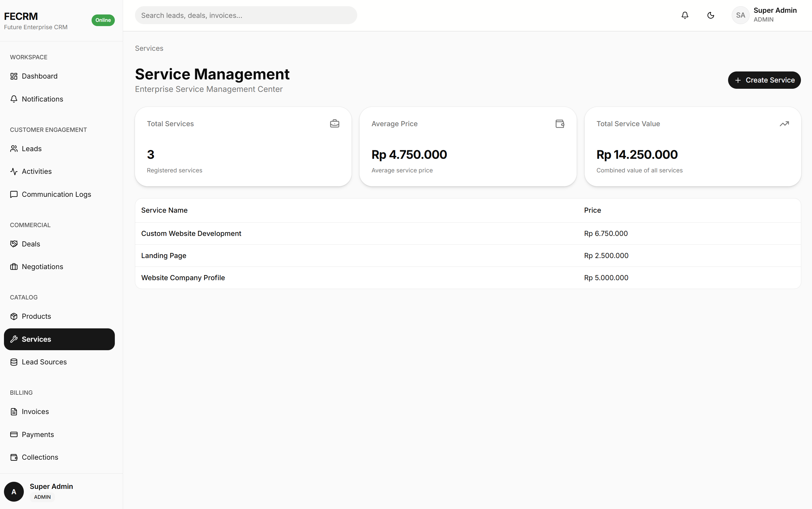Open the Dashboard menu item

click(59, 76)
